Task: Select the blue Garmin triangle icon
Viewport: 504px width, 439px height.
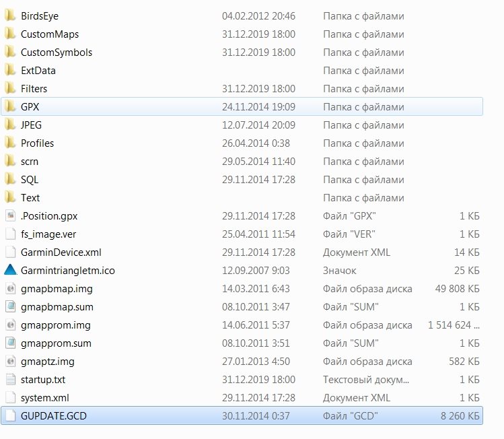Action: (10, 270)
